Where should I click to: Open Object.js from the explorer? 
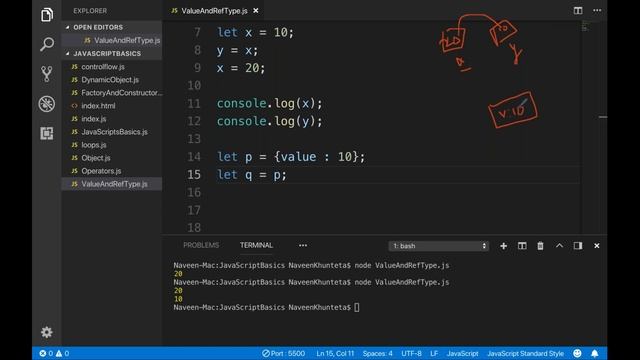96,158
